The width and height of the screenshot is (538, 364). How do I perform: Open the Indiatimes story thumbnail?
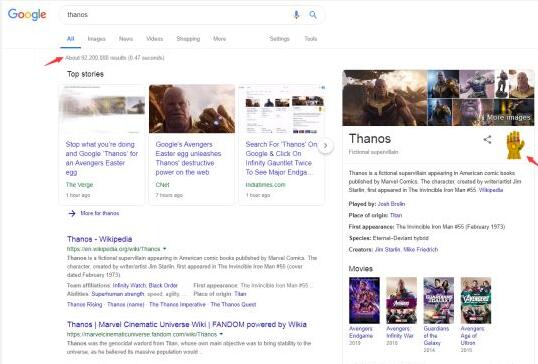pyautogui.click(x=282, y=109)
